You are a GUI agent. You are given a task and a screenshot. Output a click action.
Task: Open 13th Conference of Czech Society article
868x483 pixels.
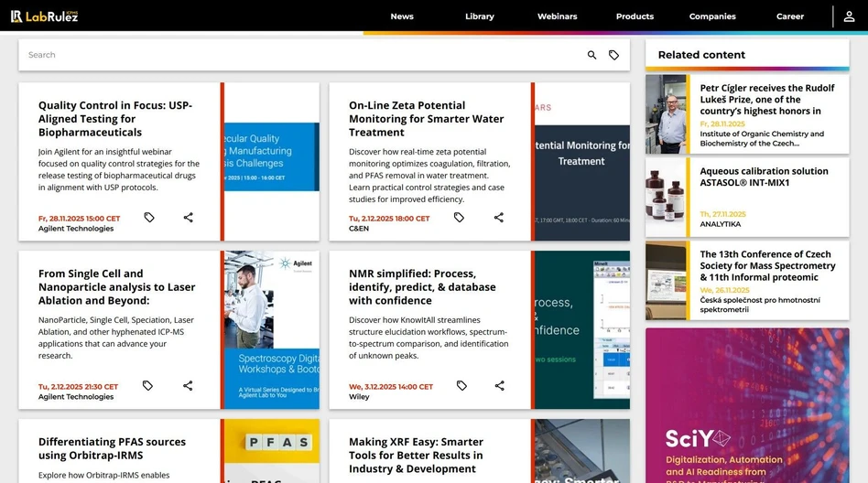click(767, 265)
